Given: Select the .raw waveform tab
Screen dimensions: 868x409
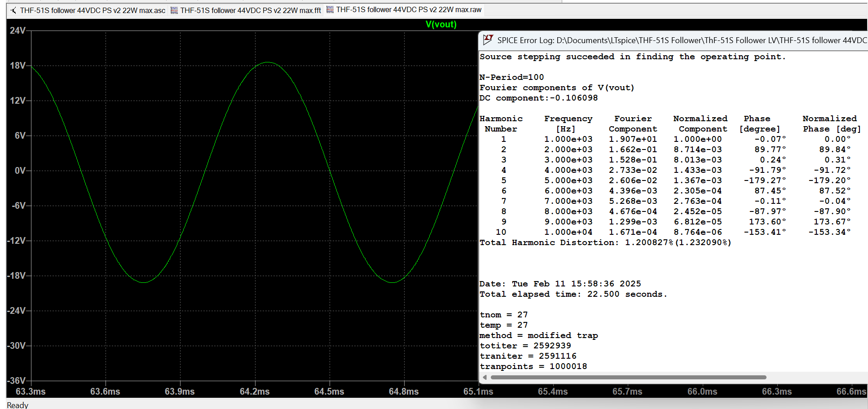Looking at the screenshot, I should 403,9.
